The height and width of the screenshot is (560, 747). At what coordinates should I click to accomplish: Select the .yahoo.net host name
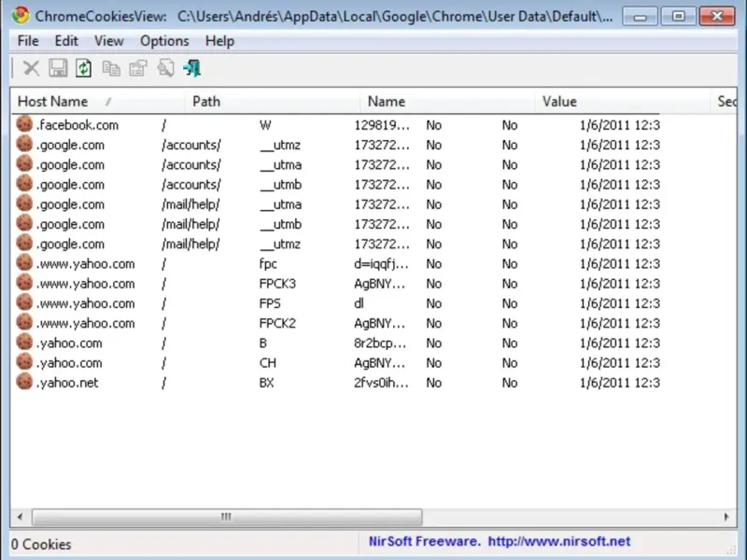(67, 383)
